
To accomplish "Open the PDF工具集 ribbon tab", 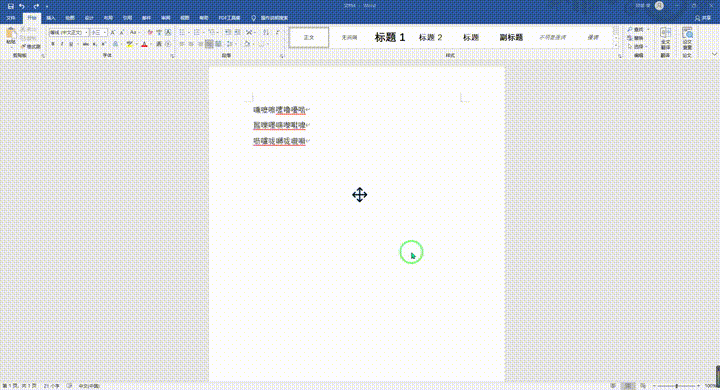I will 229,18.
